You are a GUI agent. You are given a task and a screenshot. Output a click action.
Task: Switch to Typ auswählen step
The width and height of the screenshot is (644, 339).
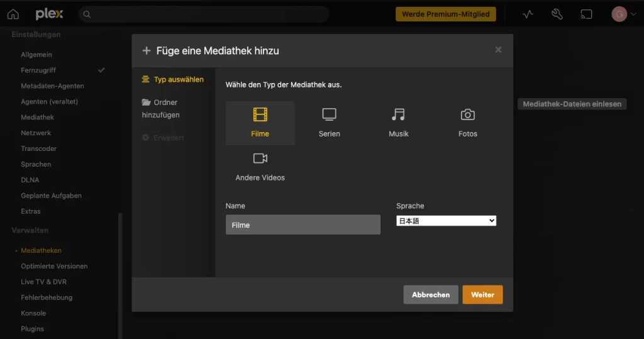pyautogui.click(x=172, y=79)
